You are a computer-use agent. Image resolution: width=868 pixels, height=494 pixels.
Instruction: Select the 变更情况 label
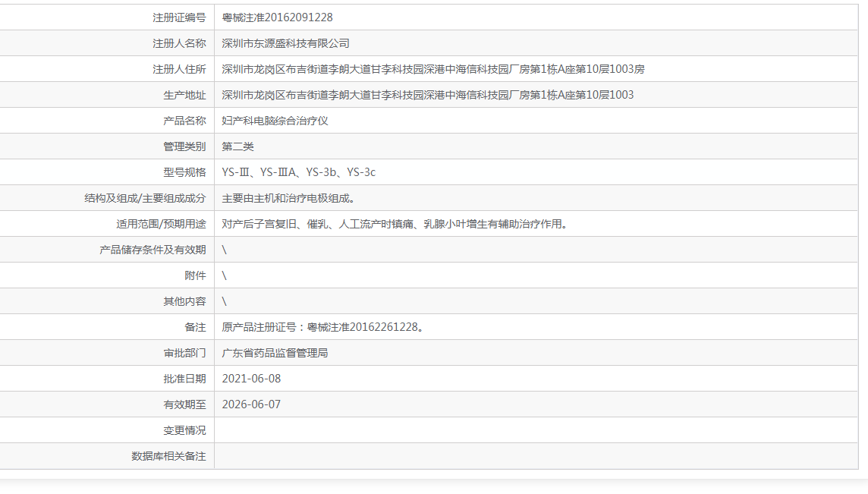(184, 430)
